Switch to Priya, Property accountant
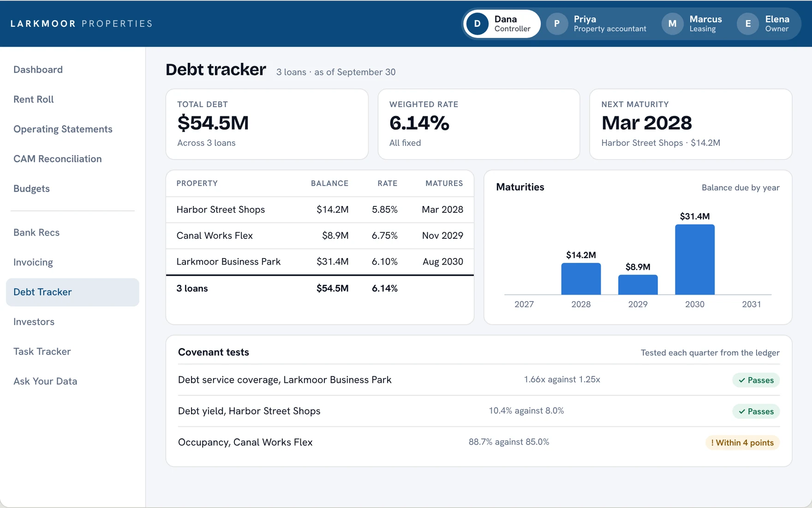812x508 pixels. [x=597, y=24]
